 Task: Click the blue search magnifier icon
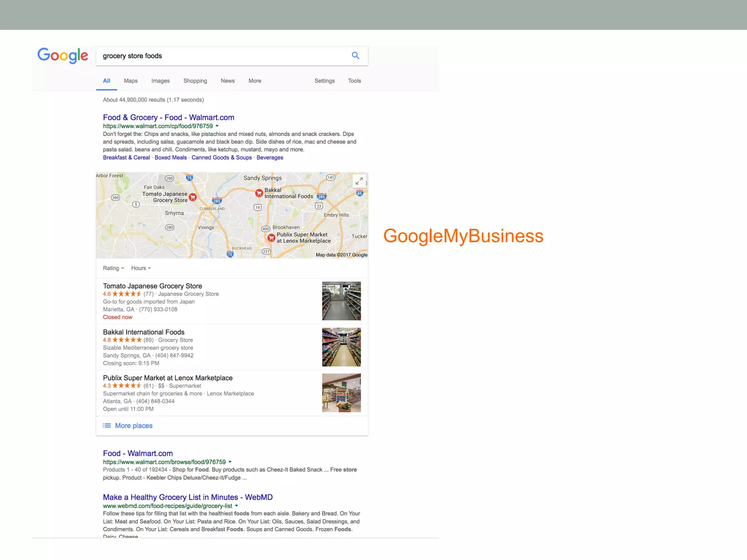point(355,55)
